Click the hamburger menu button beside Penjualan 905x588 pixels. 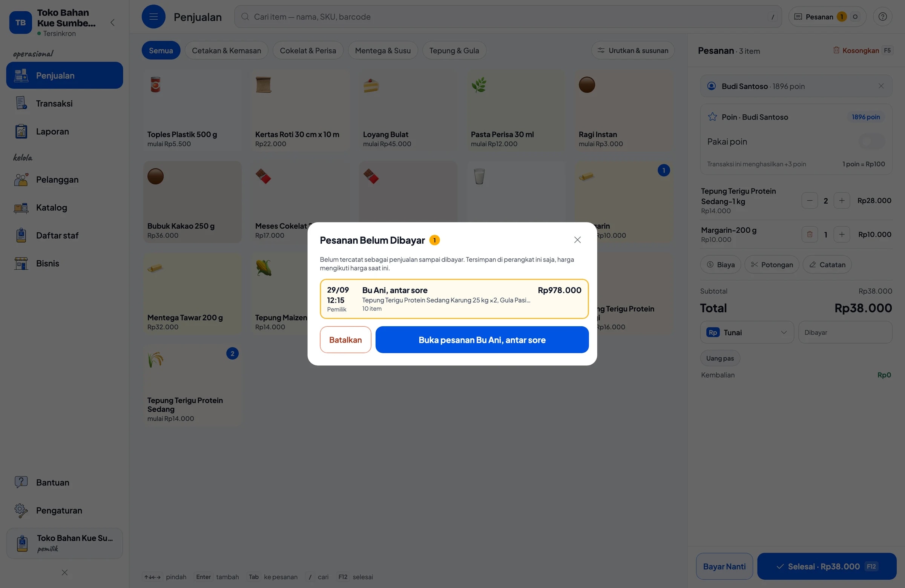point(153,17)
